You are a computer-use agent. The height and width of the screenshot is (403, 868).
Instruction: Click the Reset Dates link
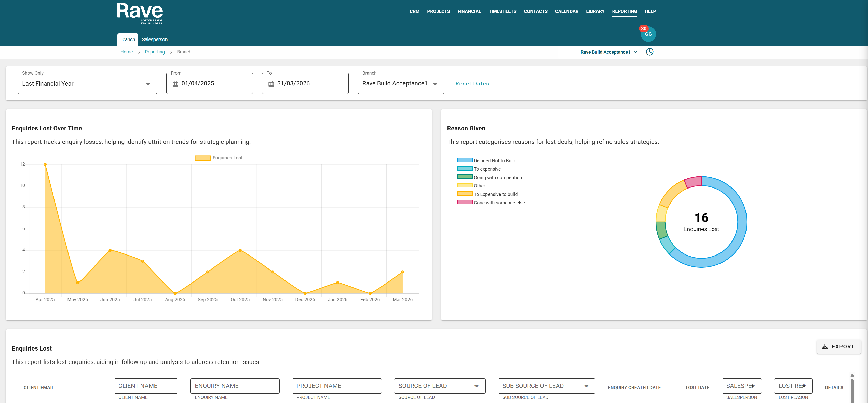pos(472,84)
